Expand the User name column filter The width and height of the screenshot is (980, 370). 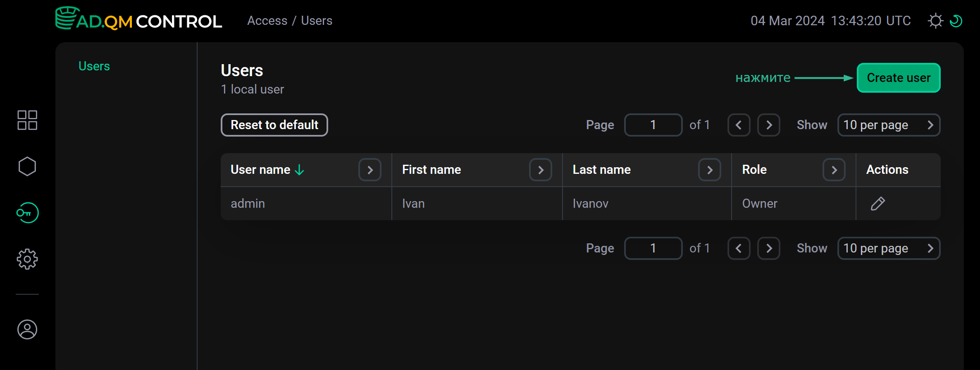370,170
